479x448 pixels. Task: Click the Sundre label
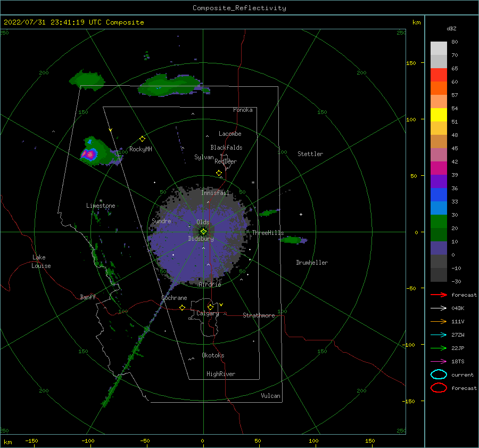[x=161, y=221]
